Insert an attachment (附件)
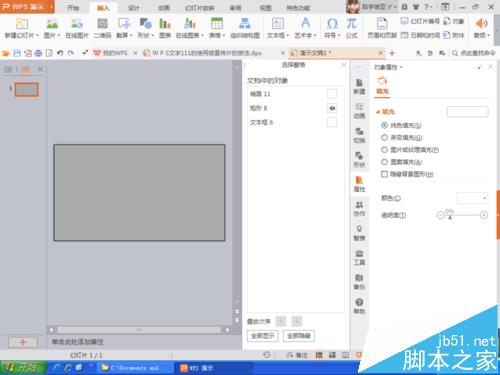Image resolution: width=500 pixels, height=375 pixels. tap(454, 35)
